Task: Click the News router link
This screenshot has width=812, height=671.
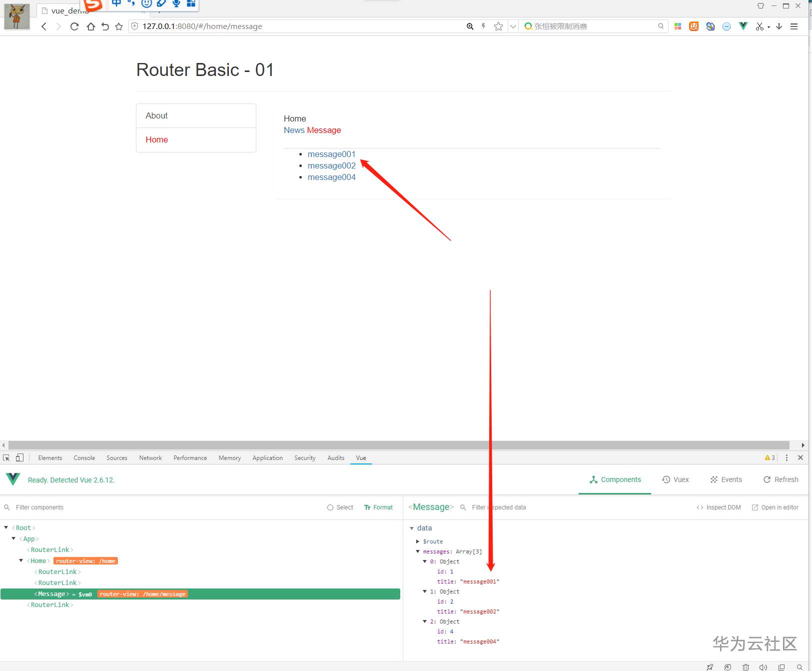Action: [294, 130]
